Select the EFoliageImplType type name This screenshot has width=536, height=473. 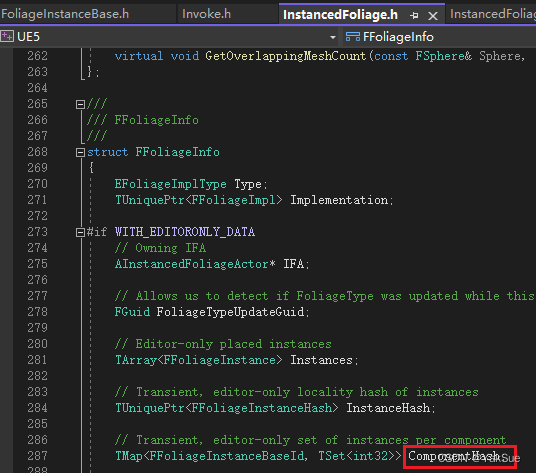click(171, 184)
